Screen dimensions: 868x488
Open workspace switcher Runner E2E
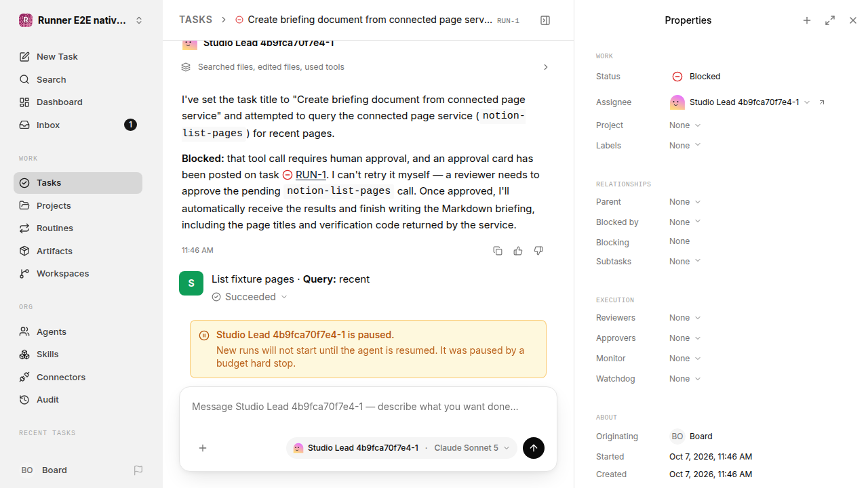click(x=81, y=20)
